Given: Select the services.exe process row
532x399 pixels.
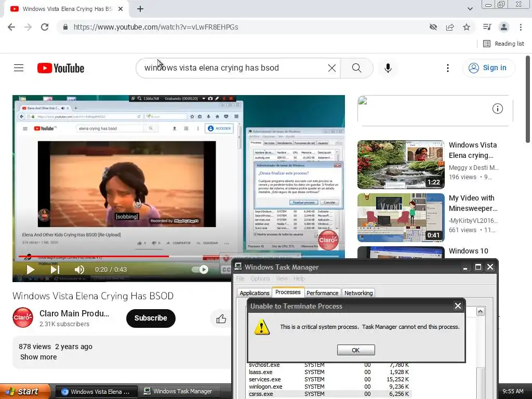Looking at the screenshot, I should [329, 379].
